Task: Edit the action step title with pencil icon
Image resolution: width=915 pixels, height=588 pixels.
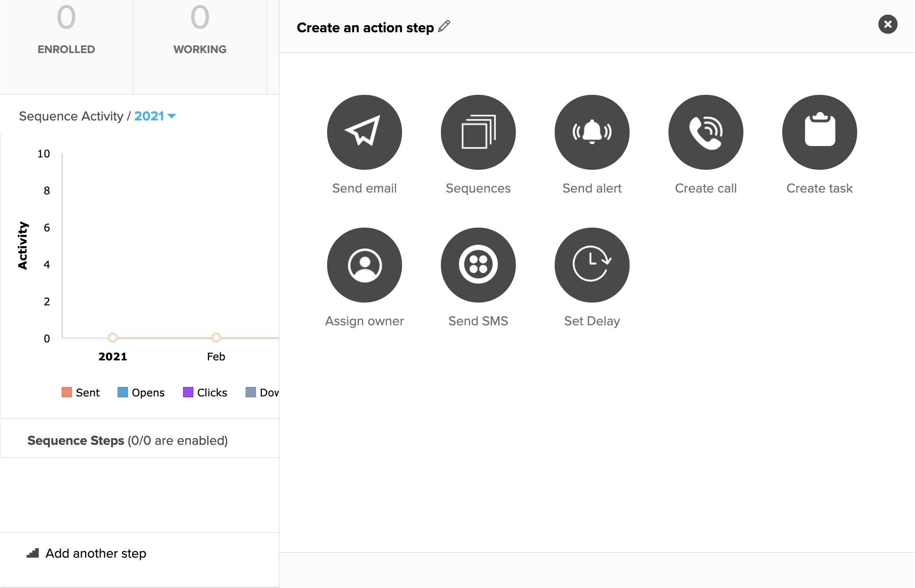Action: tap(444, 27)
